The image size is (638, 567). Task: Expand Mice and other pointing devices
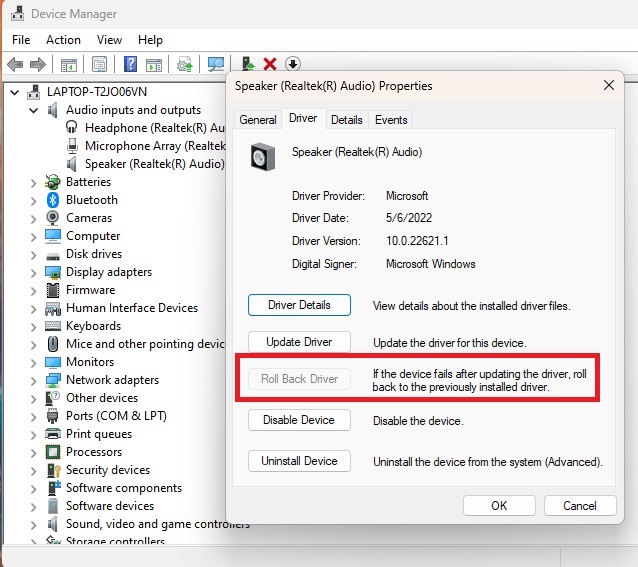(34, 345)
